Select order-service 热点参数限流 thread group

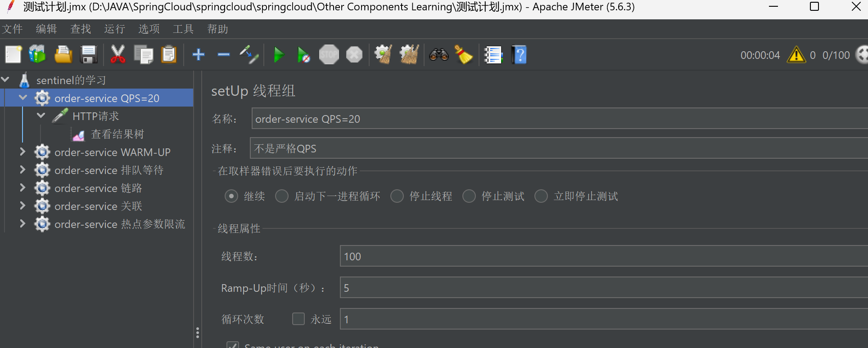pos(119,224)
